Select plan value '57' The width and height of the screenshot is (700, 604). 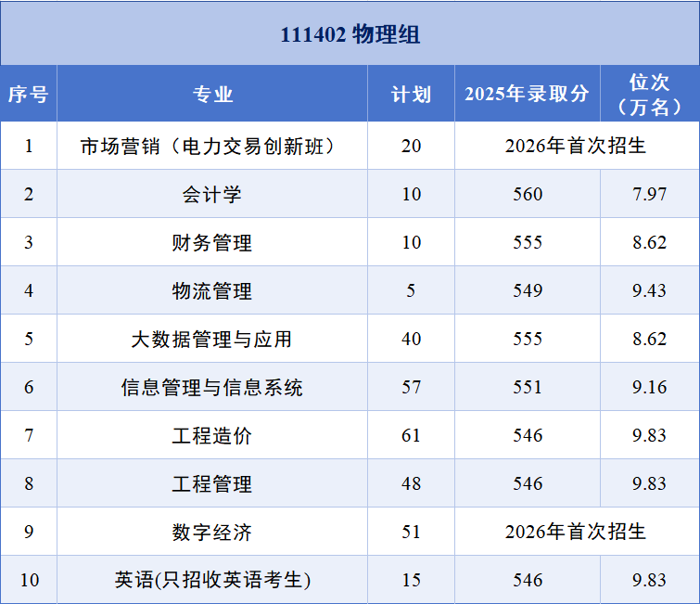click(411, 387)
